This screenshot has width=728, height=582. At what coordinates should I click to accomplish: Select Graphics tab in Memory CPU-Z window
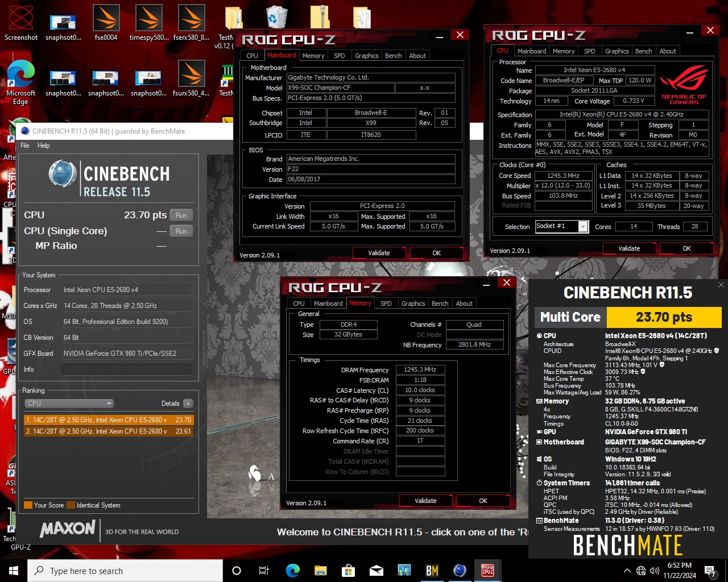(x=413, y=304)
